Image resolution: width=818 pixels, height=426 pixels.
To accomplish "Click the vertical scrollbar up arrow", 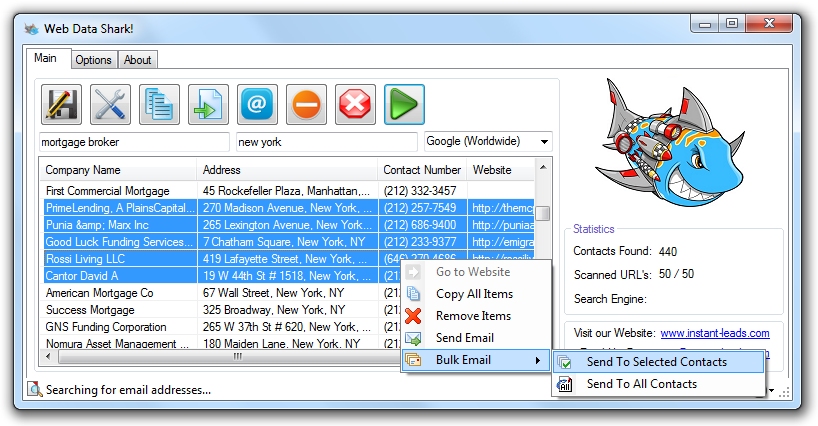I will pyautogui.click(x=543, y=167).
